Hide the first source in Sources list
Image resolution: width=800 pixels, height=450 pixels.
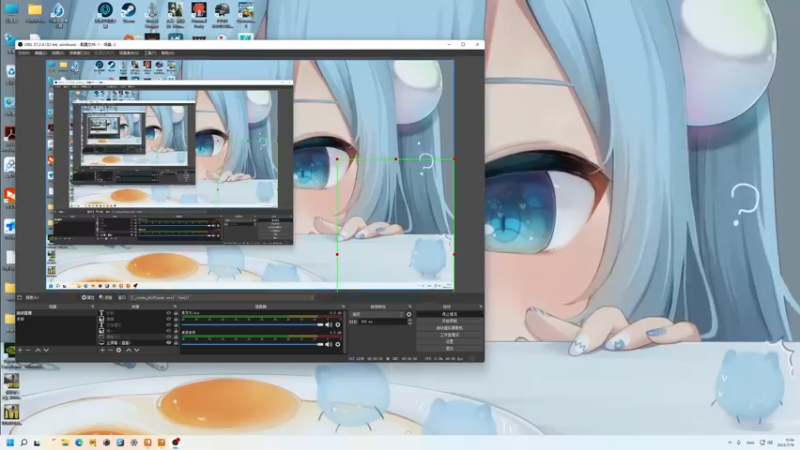169,313
